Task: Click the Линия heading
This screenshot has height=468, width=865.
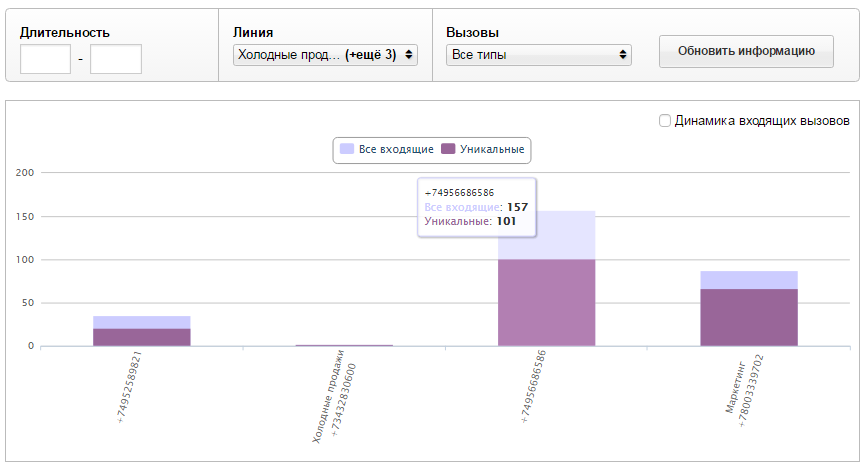Action: point(253,33)
